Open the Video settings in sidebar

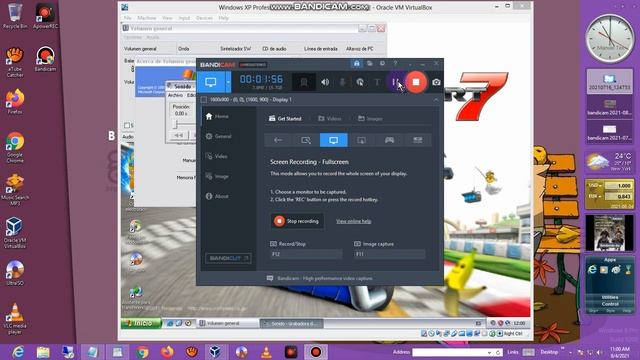click(216, 156)
